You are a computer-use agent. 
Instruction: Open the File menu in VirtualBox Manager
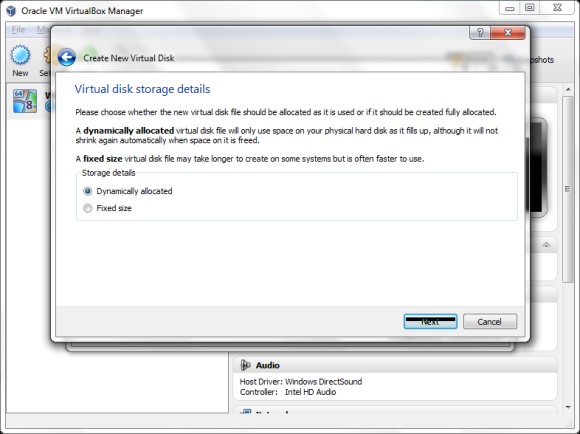point(18,30)
